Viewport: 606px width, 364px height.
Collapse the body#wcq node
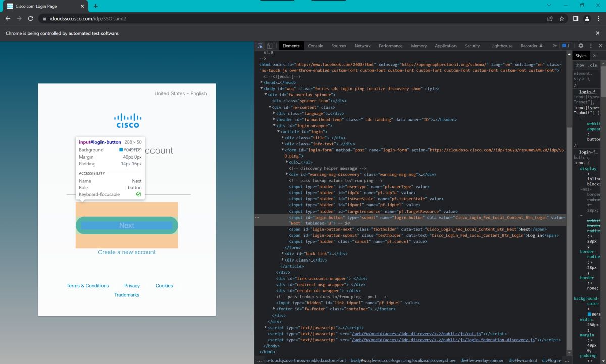pyautogui.click(x=262, y=88)
